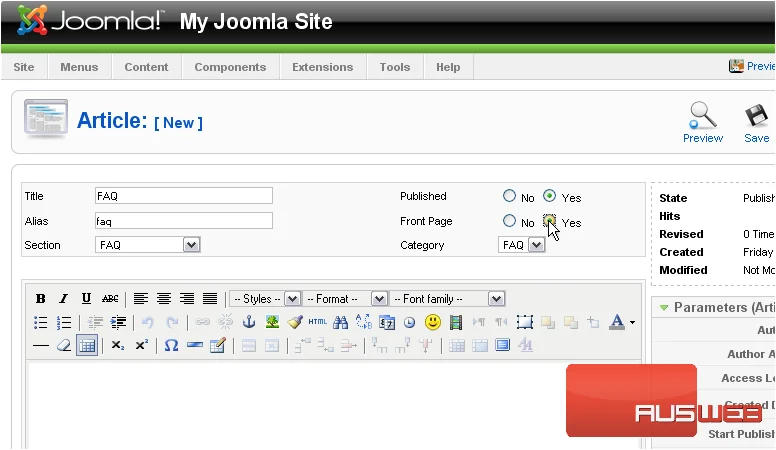Insert an image with the tree icon
Image resolution: width=776 pixels, height=450 pixels.
click(272, 322)
